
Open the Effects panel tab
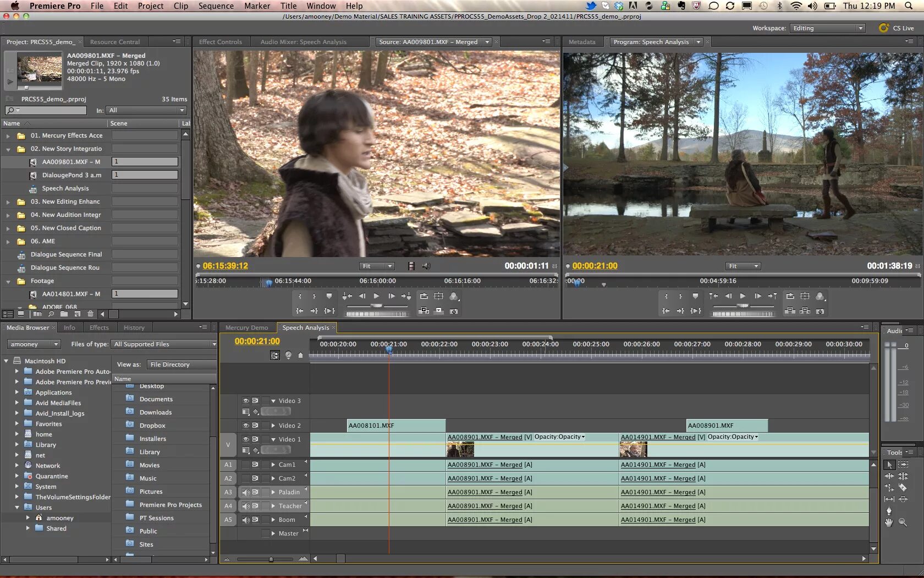pos(99,328)
